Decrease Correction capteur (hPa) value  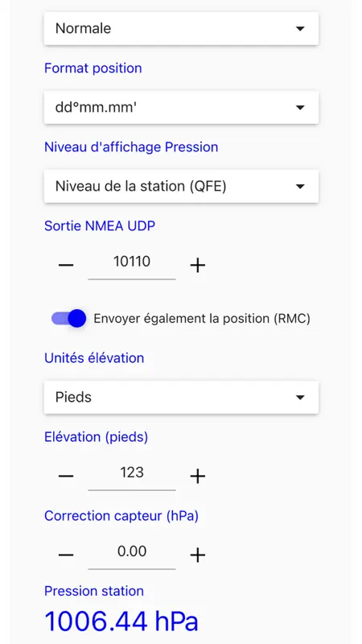[x=66, y=555]
